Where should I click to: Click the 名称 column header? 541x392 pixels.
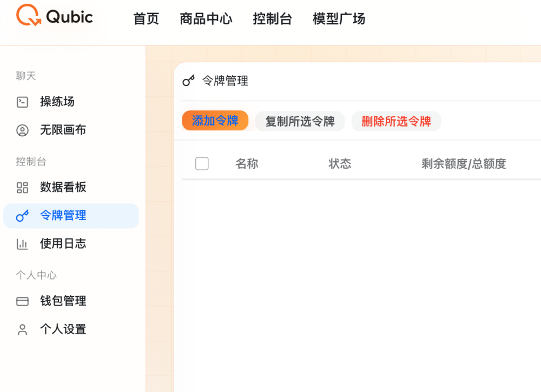[247, 163]
